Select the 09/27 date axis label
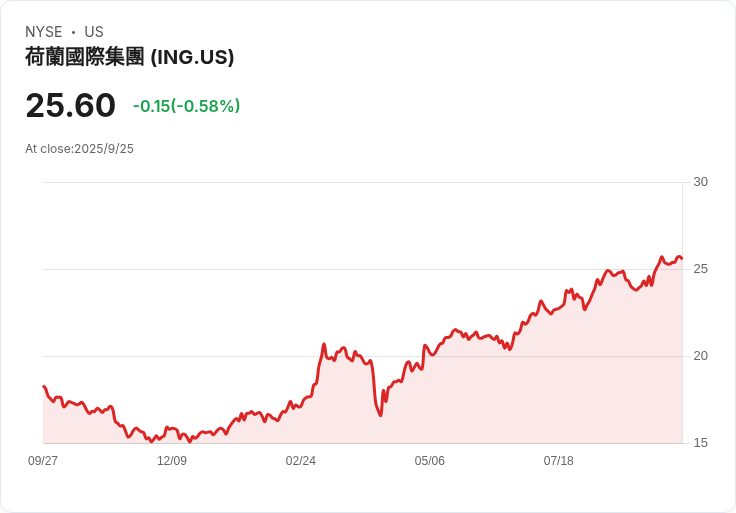 43,461
